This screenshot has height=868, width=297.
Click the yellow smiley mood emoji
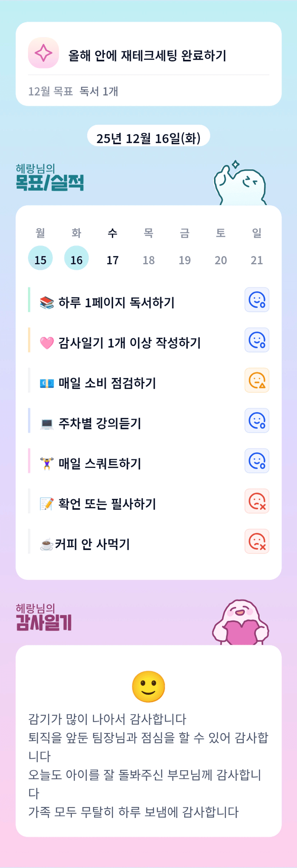click(x=148, y=686)
